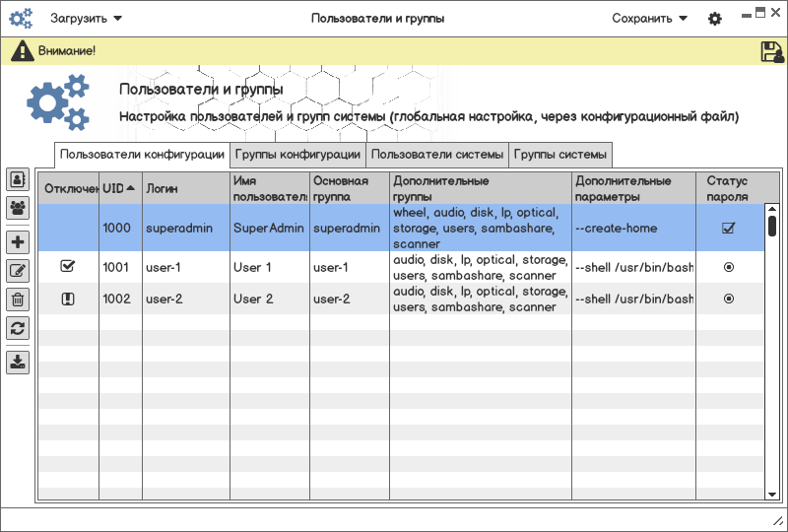Screen dimensions: 788x532
Task: Select the user-2 login cell
Action: pyautogui.click(x=186, y=299)
